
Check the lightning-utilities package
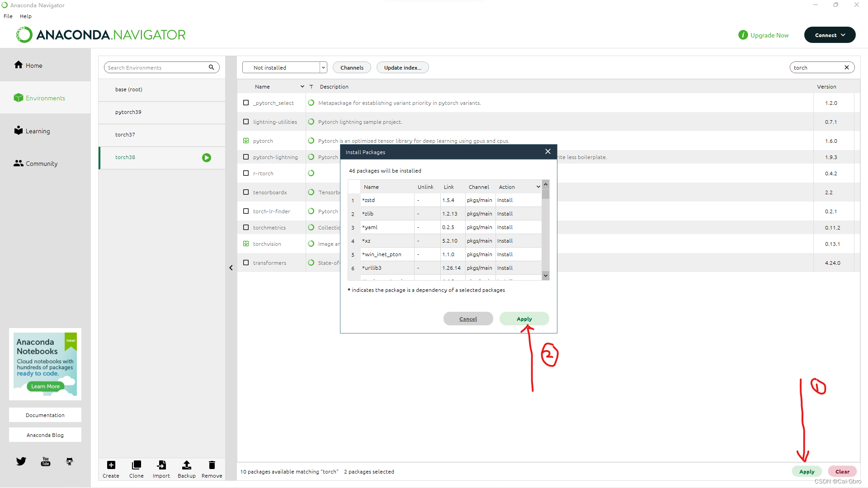click(x=246, y=122)
